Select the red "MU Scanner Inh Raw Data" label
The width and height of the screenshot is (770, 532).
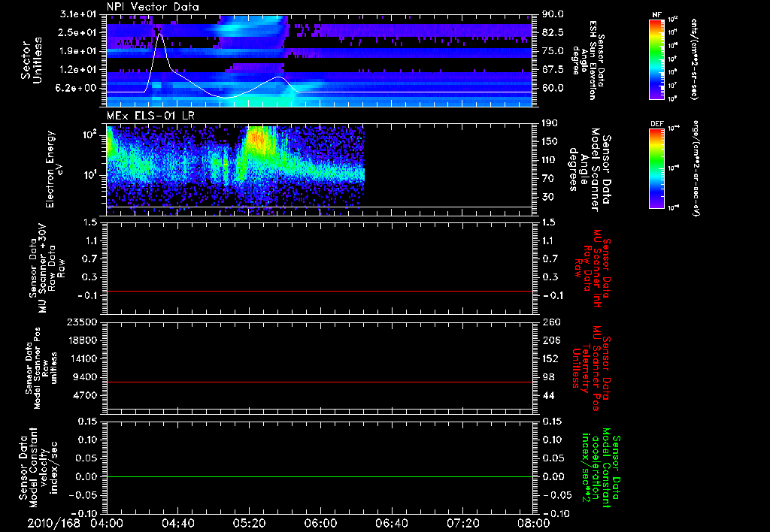click(x=593, y=268)
